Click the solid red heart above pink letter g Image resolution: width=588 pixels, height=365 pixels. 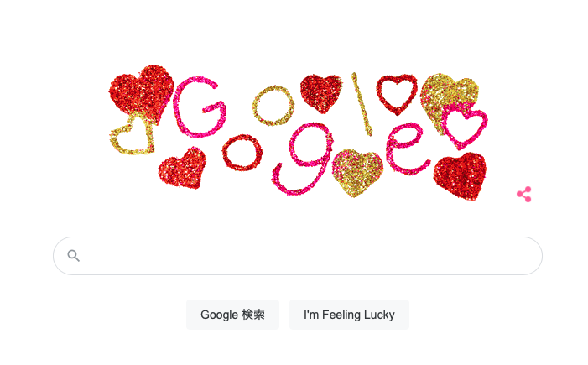(321, 93)
